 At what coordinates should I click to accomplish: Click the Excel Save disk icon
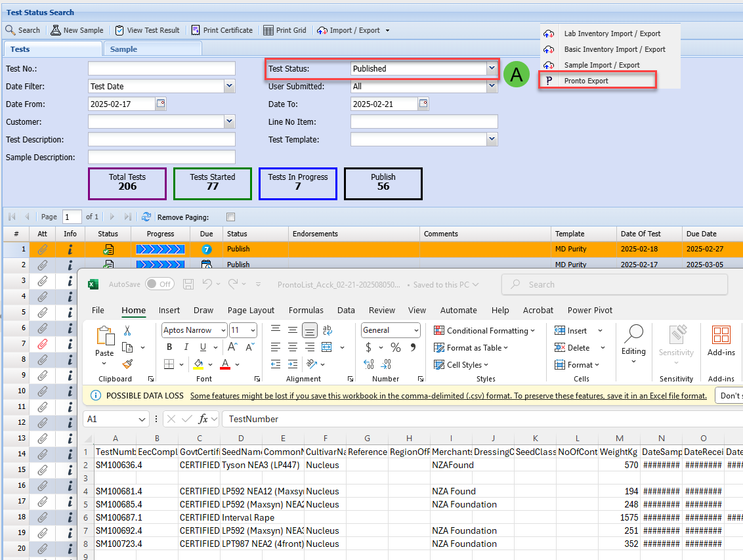[188, 284]
